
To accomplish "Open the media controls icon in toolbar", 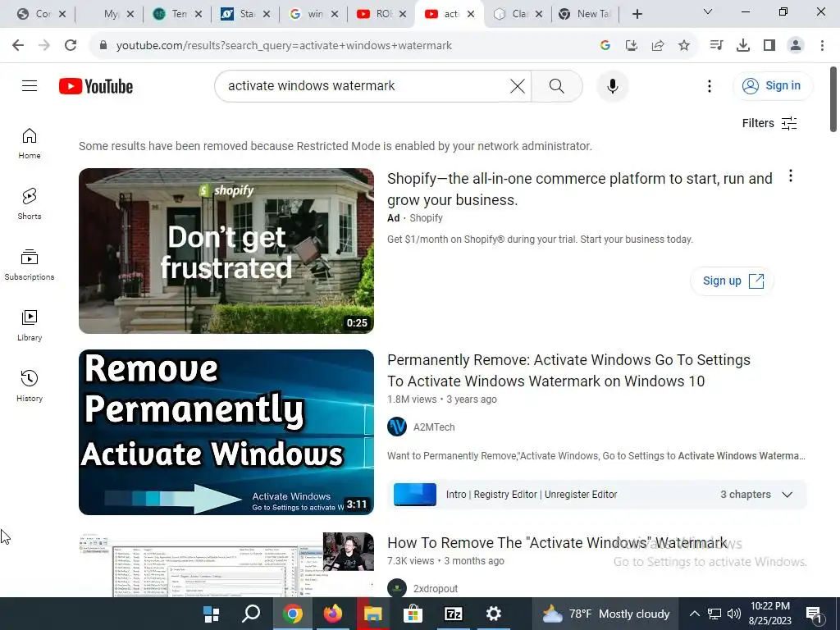I will click(716, 46).
